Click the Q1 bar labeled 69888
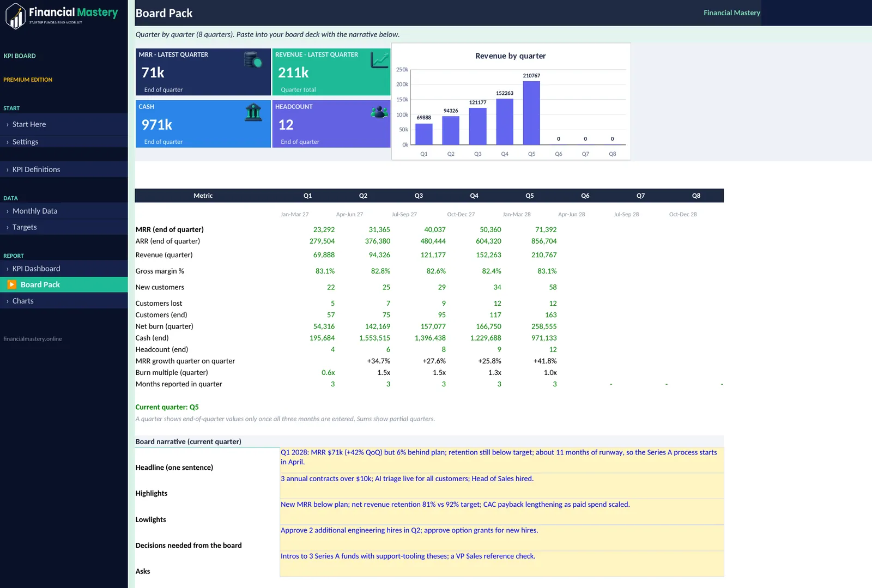872x588 pixels. (424, 134)
